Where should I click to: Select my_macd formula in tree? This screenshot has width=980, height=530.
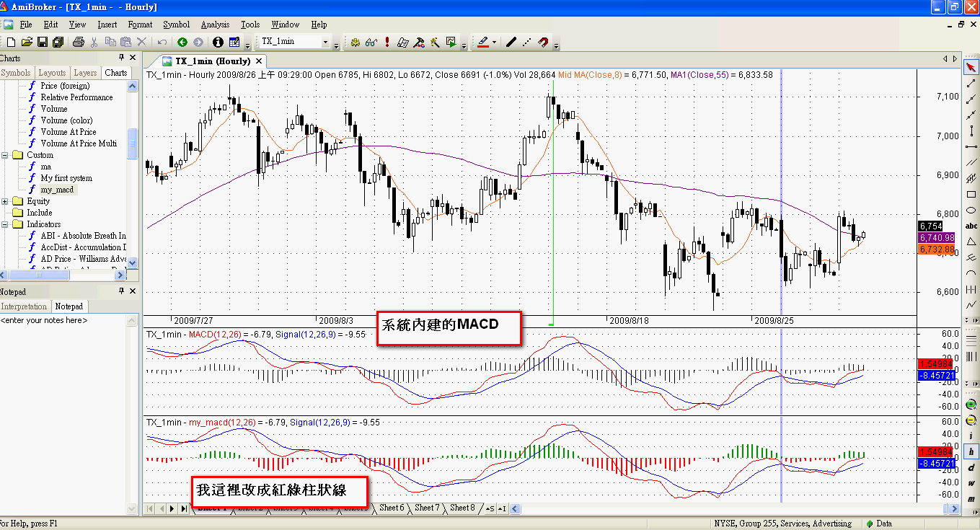57,190
